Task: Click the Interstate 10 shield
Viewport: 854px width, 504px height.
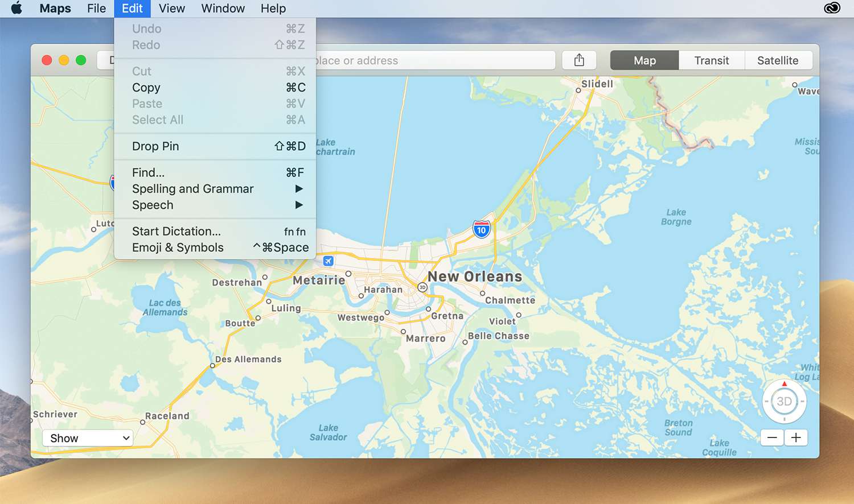Action: pyautogui.click(x=482, y=230)
